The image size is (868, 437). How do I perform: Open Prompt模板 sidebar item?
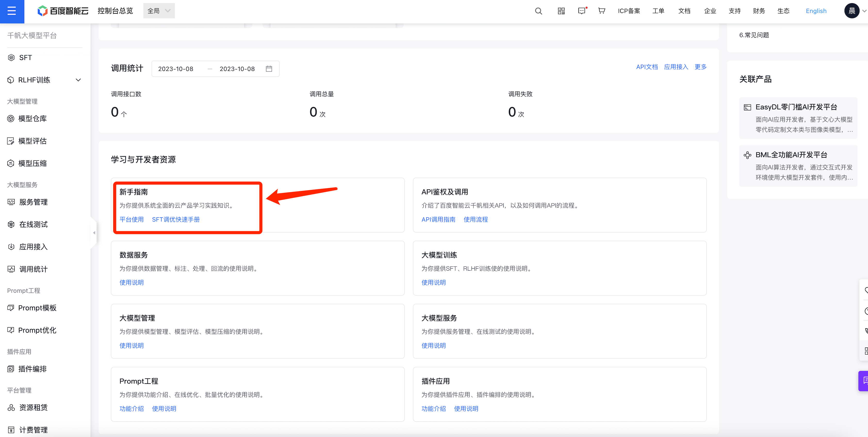point(37,308)
